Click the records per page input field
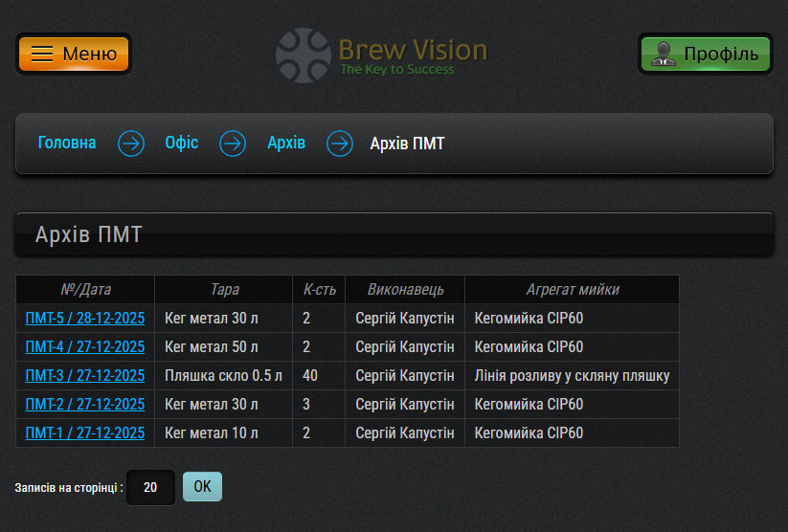This screenshot has height=532, width=788. [x=150, y=487]
